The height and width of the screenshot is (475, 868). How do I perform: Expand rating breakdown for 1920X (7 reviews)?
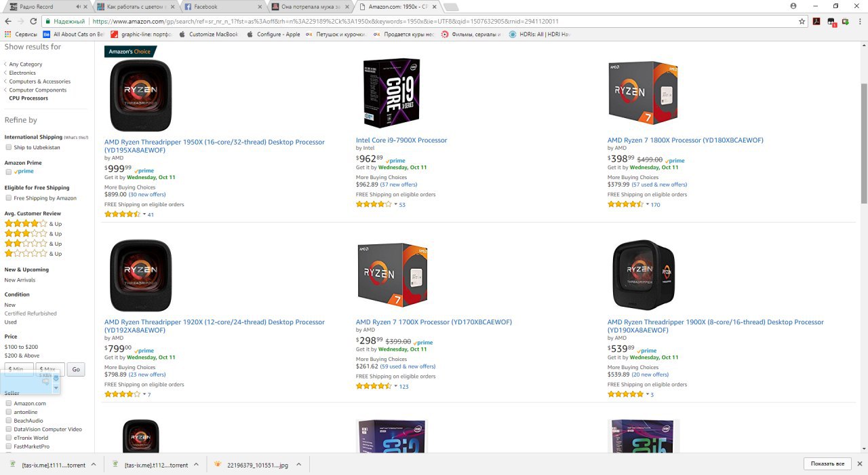(x=144, y=394)
